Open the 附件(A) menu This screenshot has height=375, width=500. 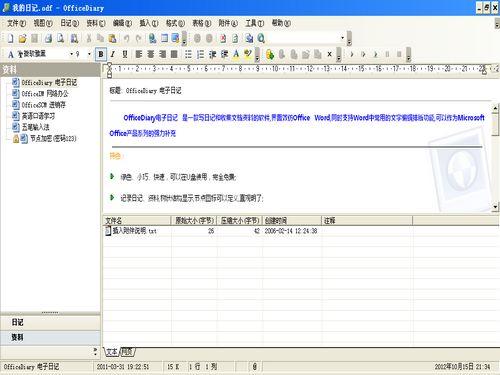point(228,23)
